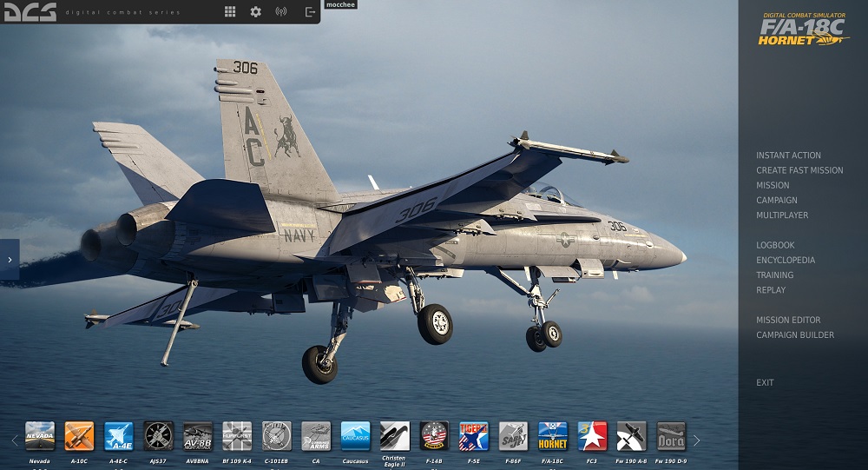This screenshot has height=470, width=868.
Task: Open the LOGBOOK
Action: (x=775, y=245)
